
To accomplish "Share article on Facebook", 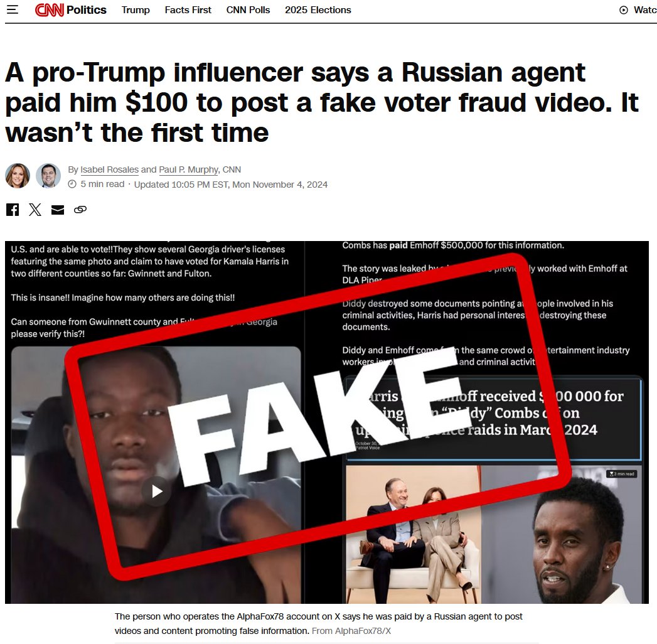I will tap(13, 210).
